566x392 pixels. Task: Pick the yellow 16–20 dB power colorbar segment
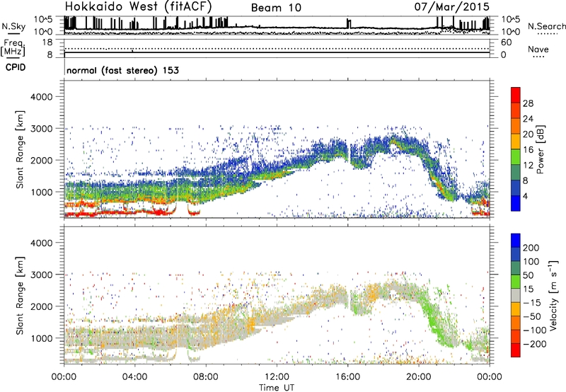pos(516,141)
